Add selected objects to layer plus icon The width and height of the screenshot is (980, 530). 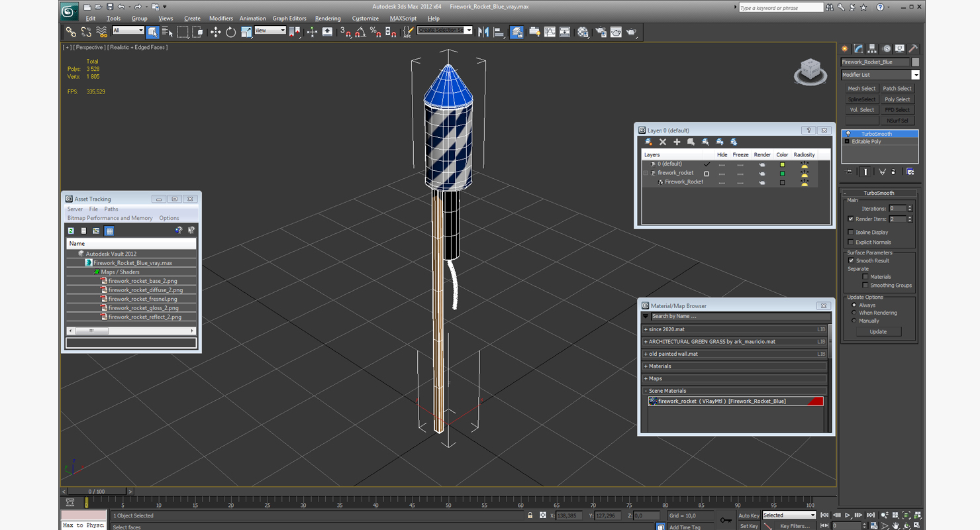[677, 142]
